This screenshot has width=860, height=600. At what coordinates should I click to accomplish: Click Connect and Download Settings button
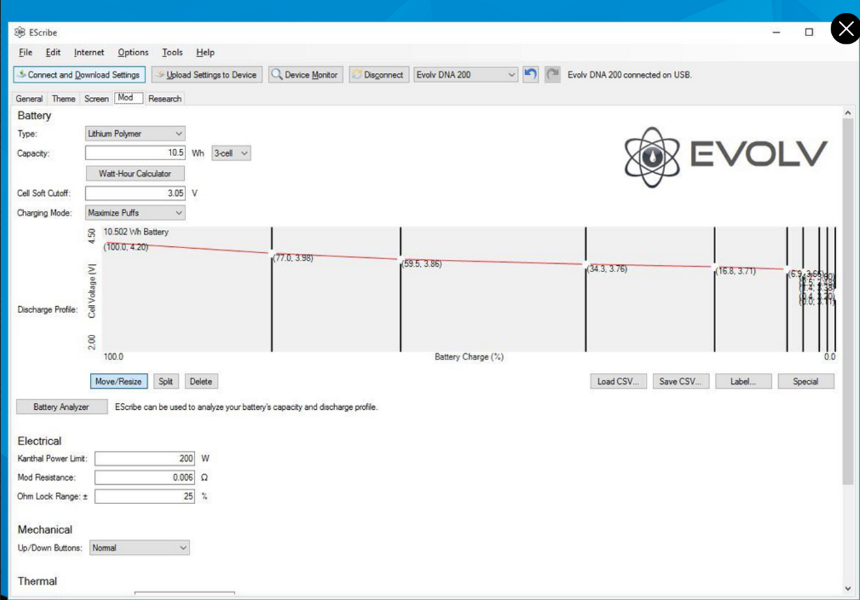point(79,75)
